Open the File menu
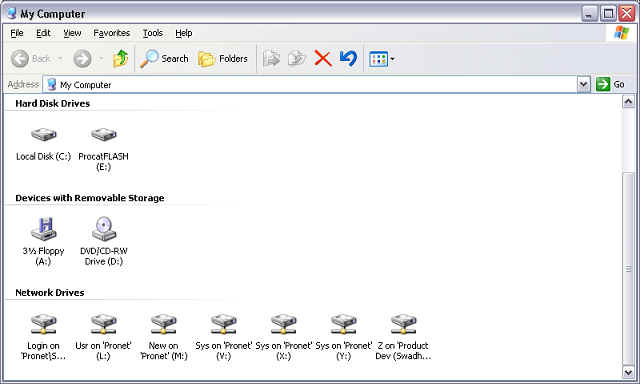 pyautogui.click(x=17, y=33)
